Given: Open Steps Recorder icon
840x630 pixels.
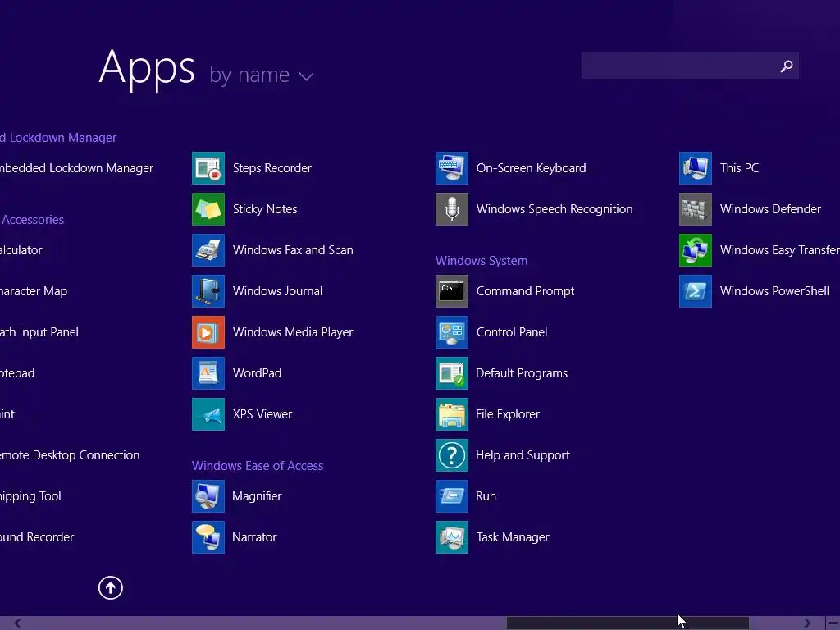Looking at the screenshot, I should click(208, 168).
